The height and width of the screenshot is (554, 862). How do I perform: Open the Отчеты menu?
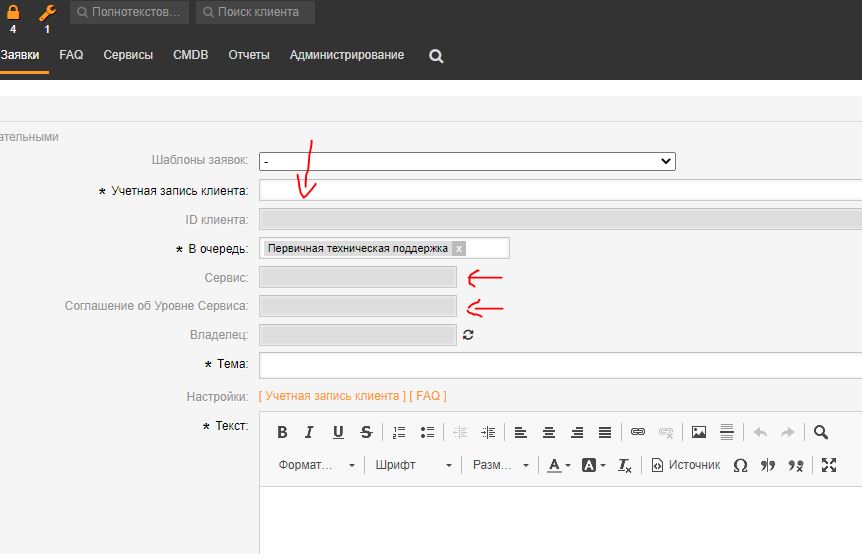(x=249, y=55)
